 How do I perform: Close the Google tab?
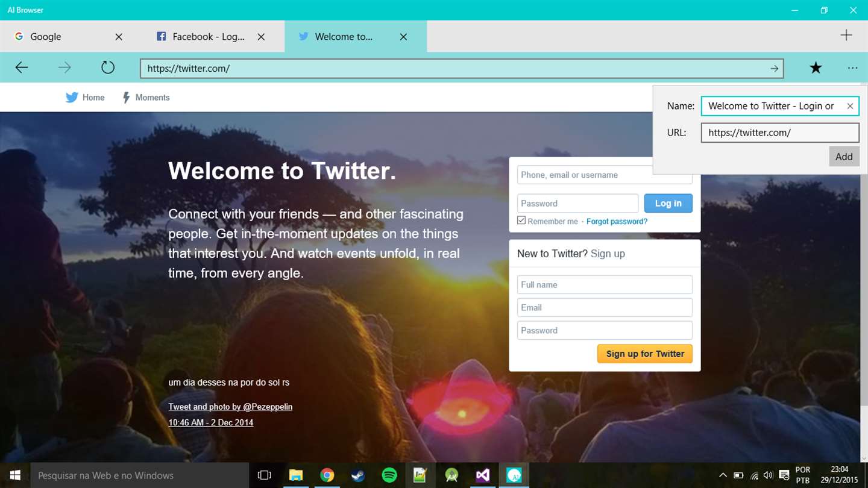click(x=119, y=37)
